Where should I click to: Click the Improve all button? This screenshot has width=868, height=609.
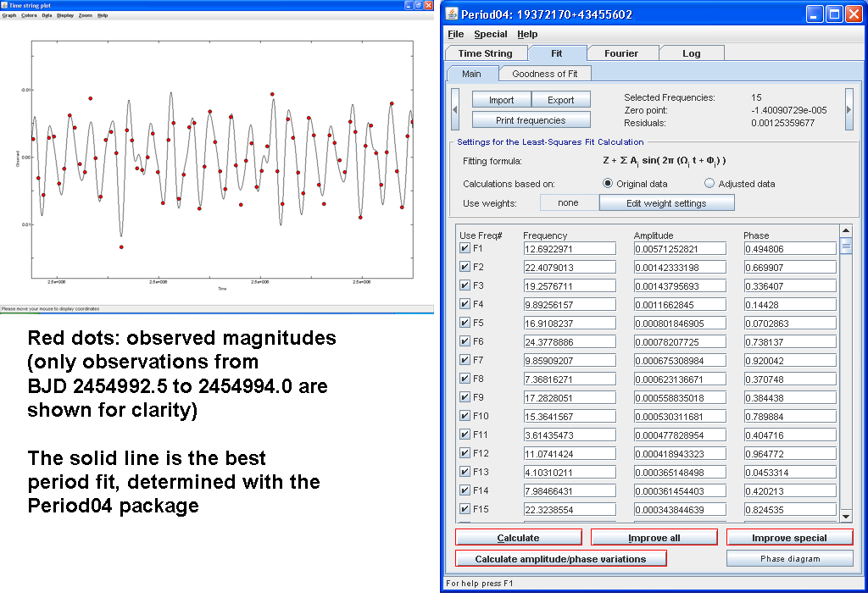tap(654, 538)
